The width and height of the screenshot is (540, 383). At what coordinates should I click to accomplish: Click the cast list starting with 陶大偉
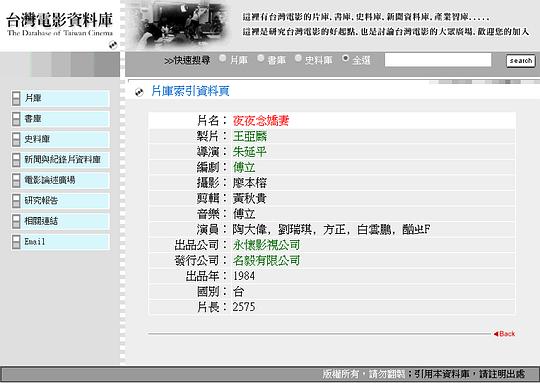tap(331, 229)
